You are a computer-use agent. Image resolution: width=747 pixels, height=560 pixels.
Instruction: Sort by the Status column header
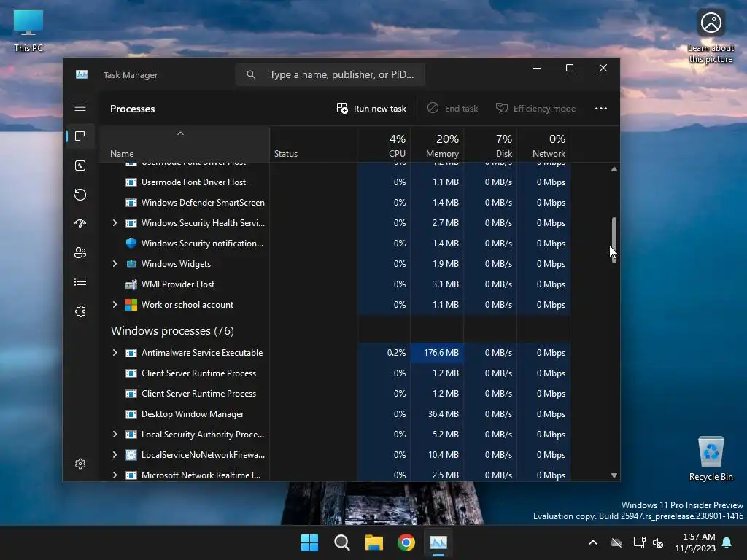tap(314, 144)
